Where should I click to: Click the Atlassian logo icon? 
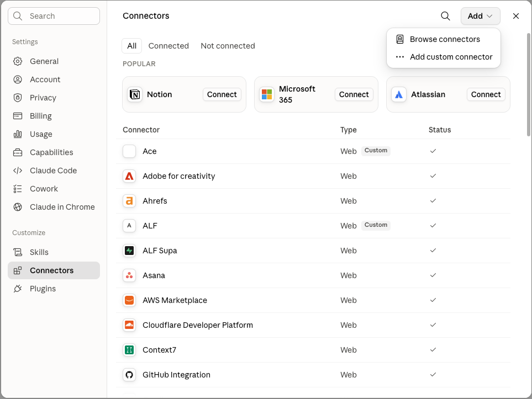click(399, 94)
